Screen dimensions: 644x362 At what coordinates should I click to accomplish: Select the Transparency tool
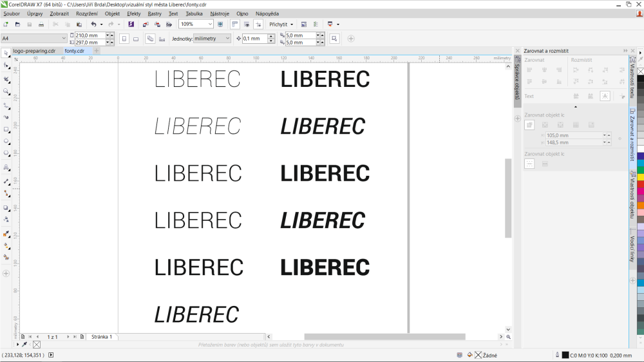[6, 220]
